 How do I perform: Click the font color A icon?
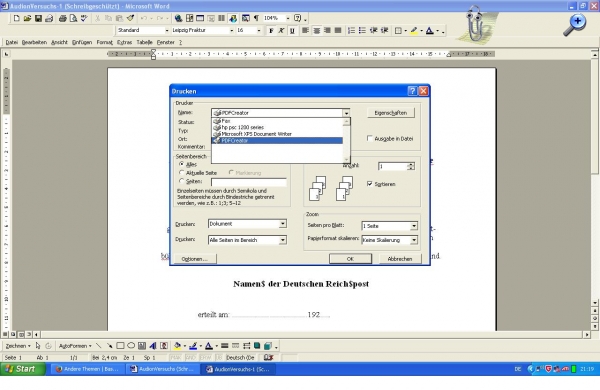click(x=430, y=31)
